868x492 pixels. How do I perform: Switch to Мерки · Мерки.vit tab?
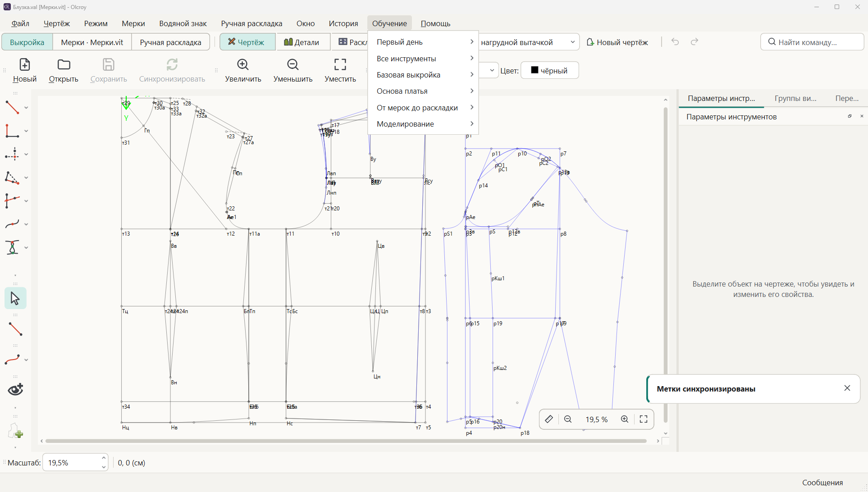click(92, 42)
